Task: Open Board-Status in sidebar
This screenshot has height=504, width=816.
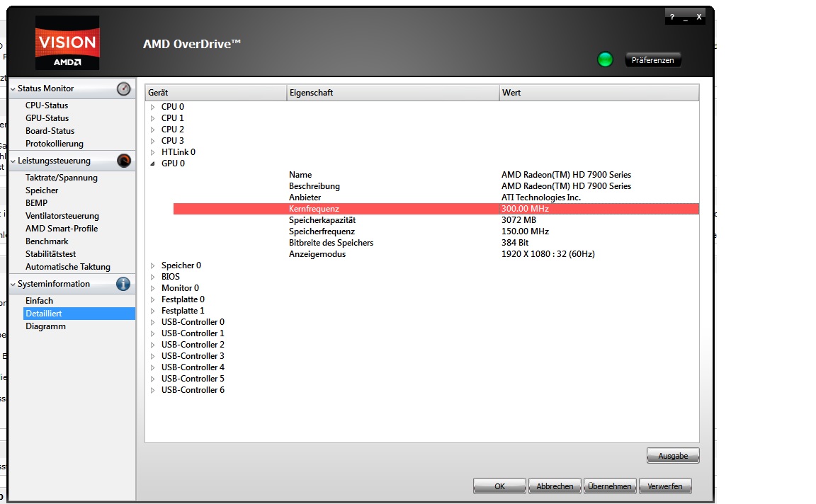Action: click(x=50, y=131)
